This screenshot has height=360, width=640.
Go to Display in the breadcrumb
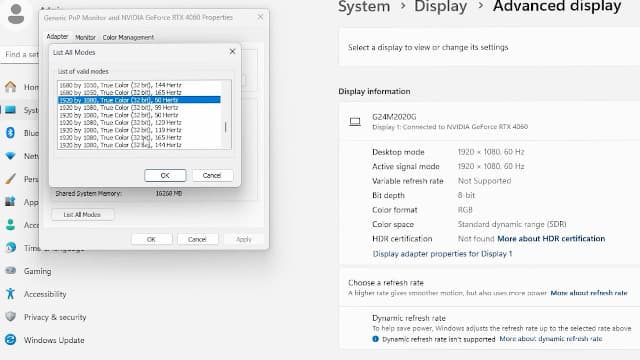440,7
